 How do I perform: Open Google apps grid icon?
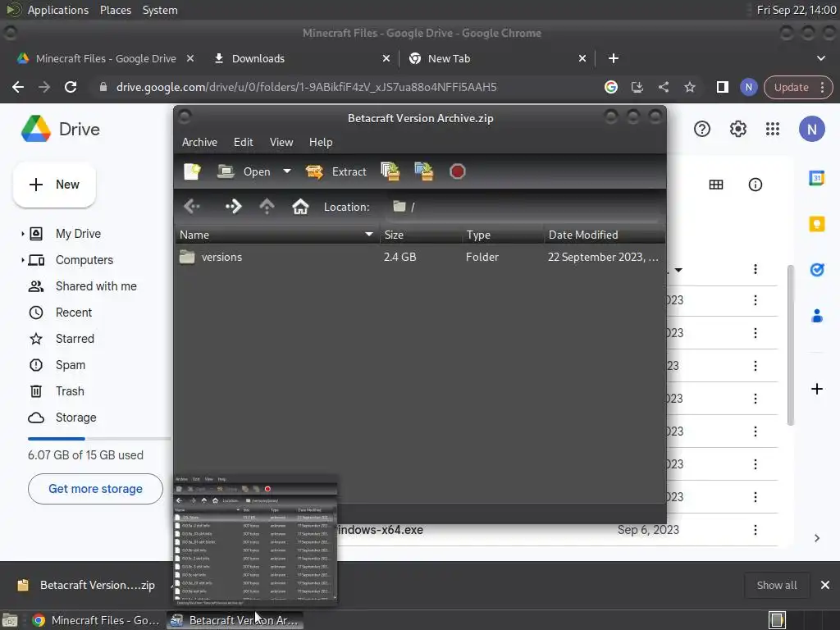[x=773, y=129]
